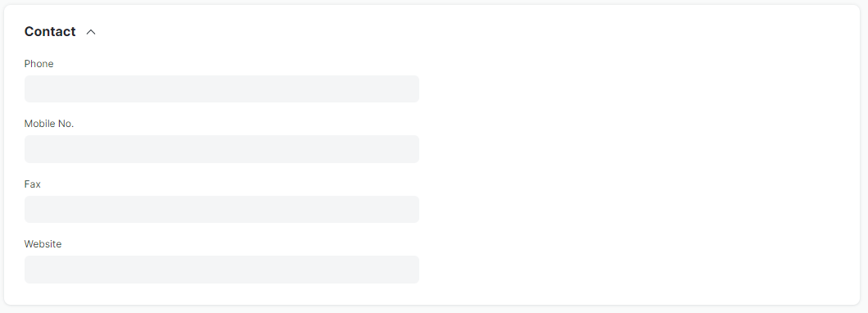Viewport: 868px width, 313px height.
Task: Select the gray box under Phone
Action: (x=221, y=88)
